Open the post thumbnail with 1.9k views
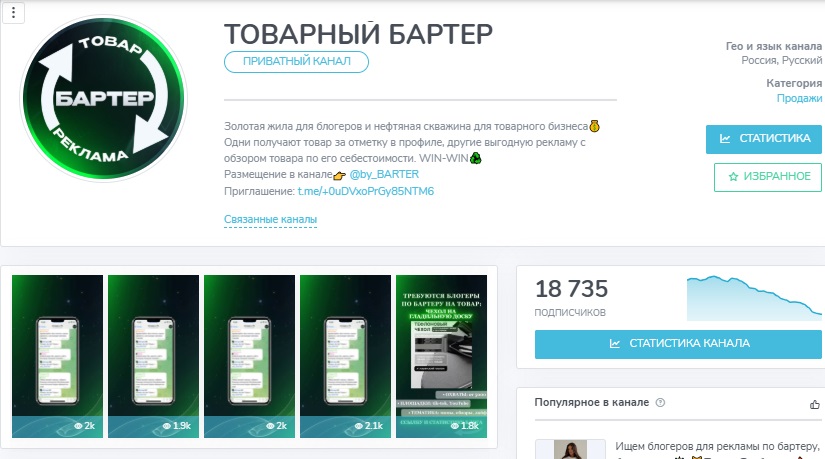The width and height of the screenshot is (825, 459). click(153, 356)
